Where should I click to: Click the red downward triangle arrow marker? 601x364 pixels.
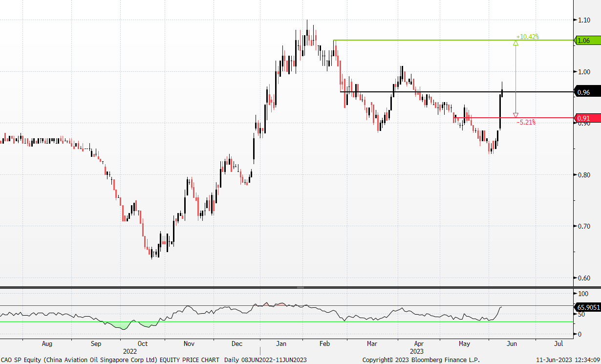tap(515, 115)
